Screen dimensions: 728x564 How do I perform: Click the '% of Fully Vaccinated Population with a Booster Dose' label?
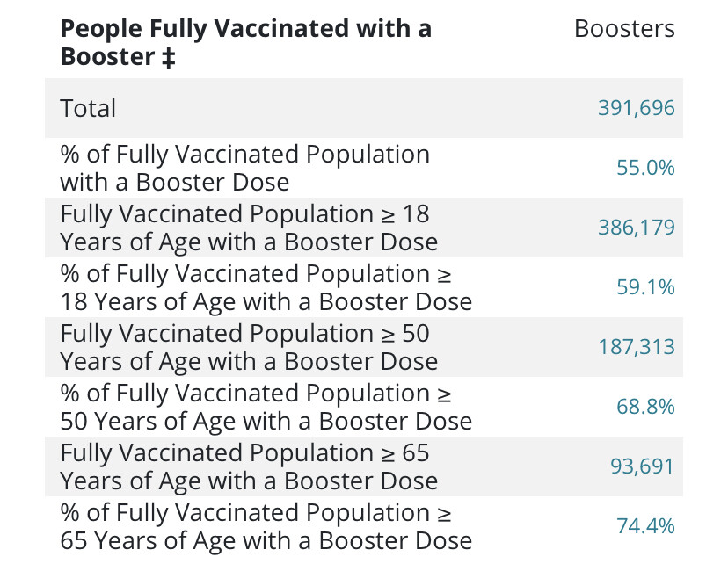pyautogui.click(x=244, y=168)
